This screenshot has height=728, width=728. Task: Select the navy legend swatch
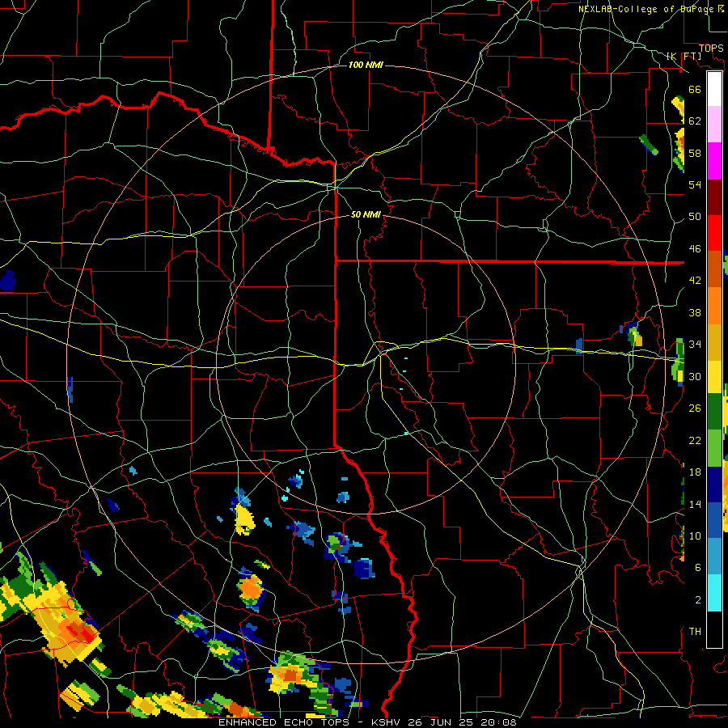point(714,485)
